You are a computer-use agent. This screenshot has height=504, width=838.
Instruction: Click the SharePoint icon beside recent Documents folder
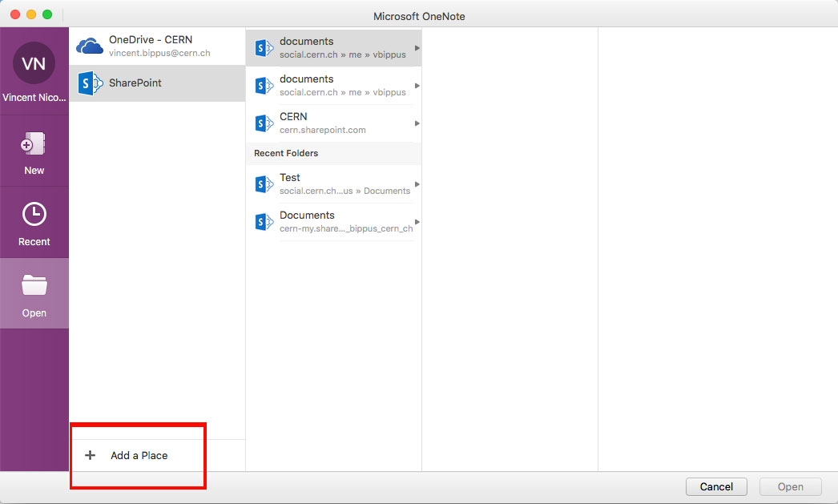tap(264, 222)
